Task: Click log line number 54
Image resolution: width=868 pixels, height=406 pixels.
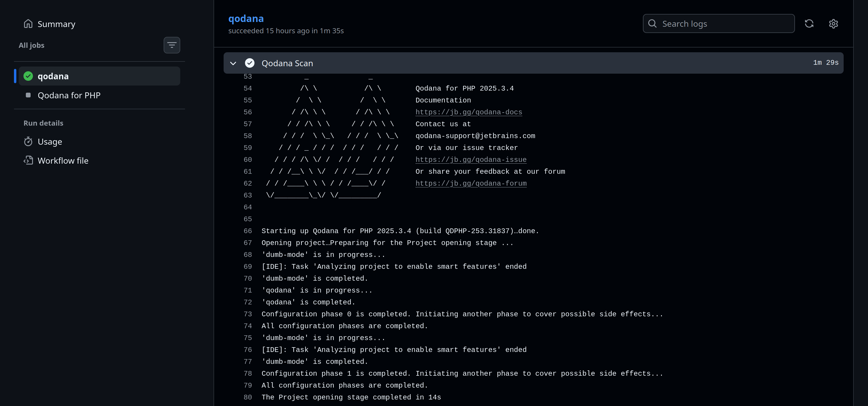Action: pyautogui.click(x=248, y=89)
